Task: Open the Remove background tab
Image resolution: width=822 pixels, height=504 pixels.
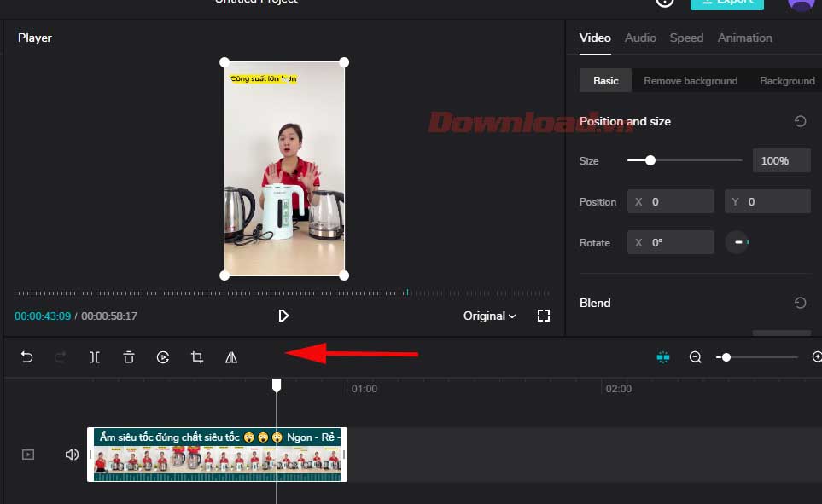Action: point(690,80)
